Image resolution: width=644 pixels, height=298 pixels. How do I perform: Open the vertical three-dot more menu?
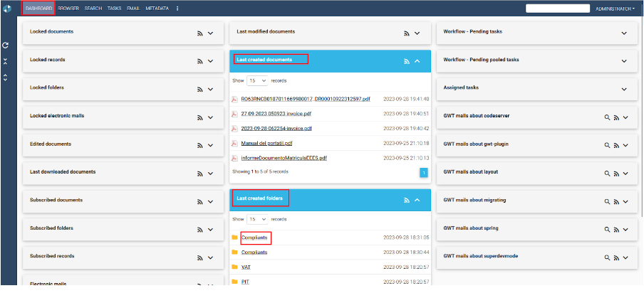point(177,9)
